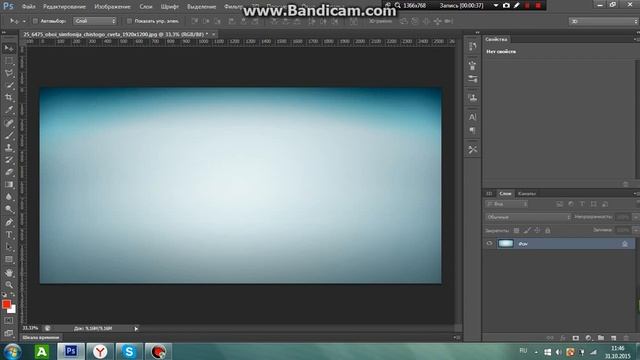Viewport: 640px width, 360px height.
Task: Toggle lock image pixels
Action: [x=527, y=231]
